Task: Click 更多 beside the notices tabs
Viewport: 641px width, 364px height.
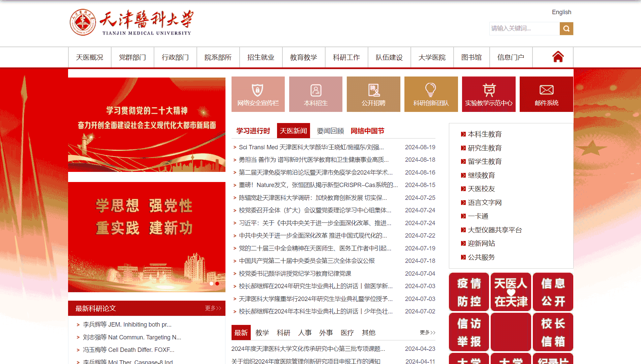Action: coord(428,333)
